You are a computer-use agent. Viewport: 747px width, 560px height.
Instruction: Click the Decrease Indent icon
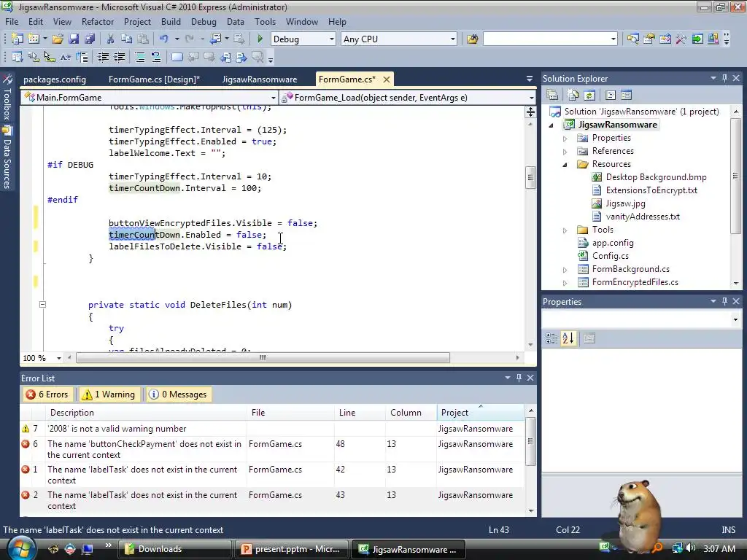click(103, 58)
